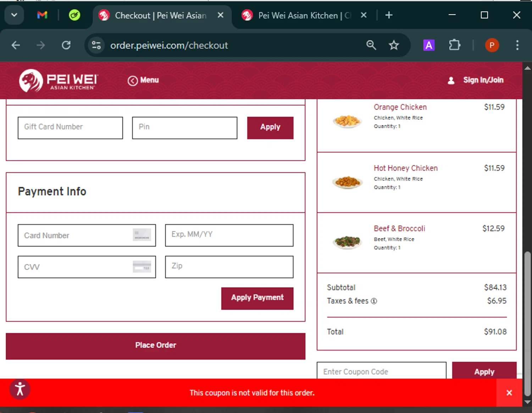Bookmark this page with the star
532x413 pixels.
tap(394, 45)
